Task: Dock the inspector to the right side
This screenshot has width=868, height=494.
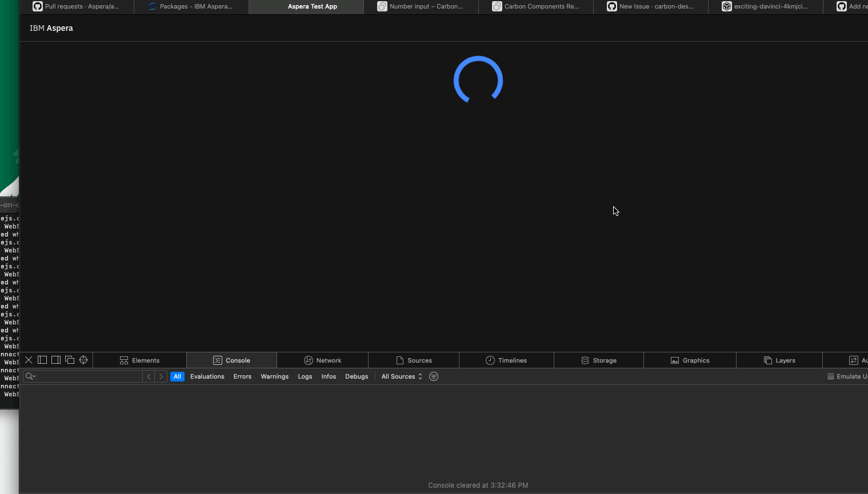Action: pyautogui.click(x=56, y=360)
